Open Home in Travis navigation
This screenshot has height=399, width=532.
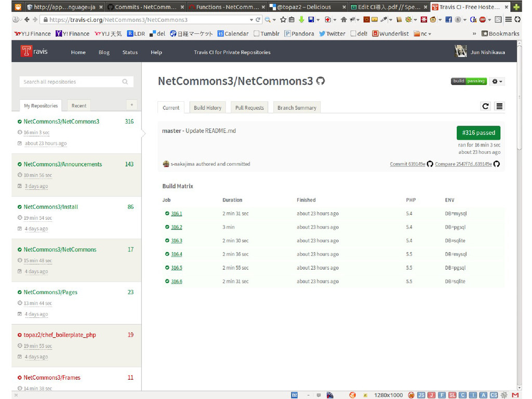(78, 52)
